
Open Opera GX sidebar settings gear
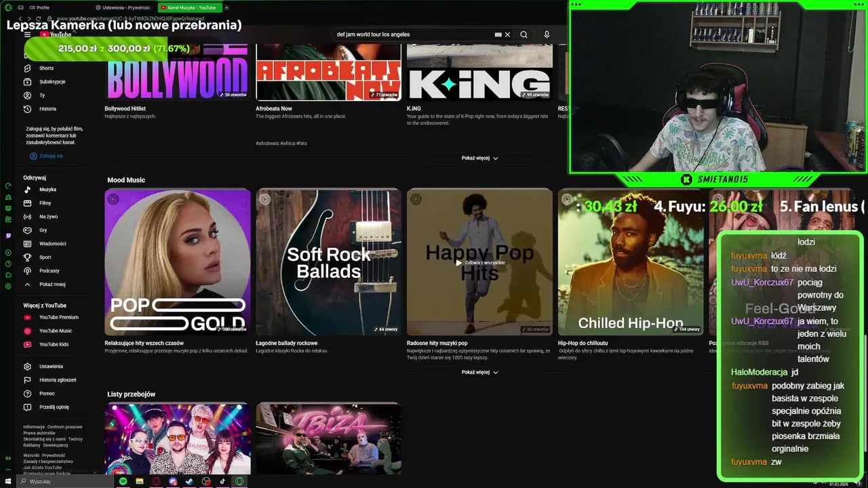coord(8,287)
